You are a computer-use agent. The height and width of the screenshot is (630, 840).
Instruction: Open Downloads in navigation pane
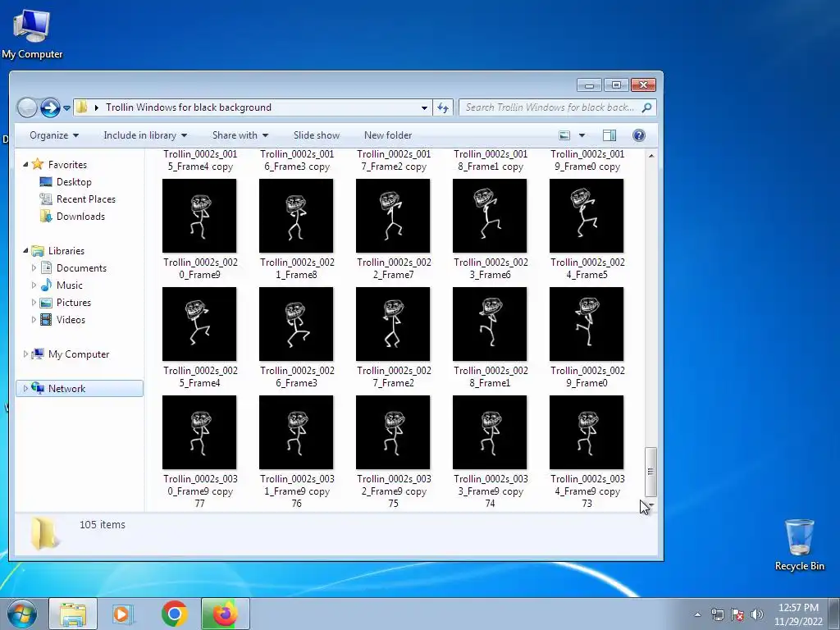80,217
